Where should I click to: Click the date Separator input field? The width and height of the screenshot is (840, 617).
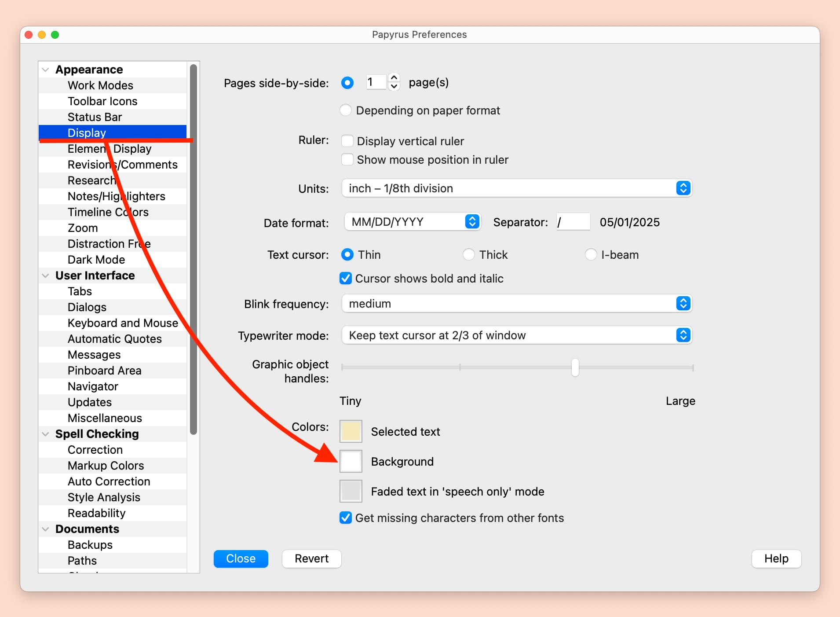click(x=573, y=222)
